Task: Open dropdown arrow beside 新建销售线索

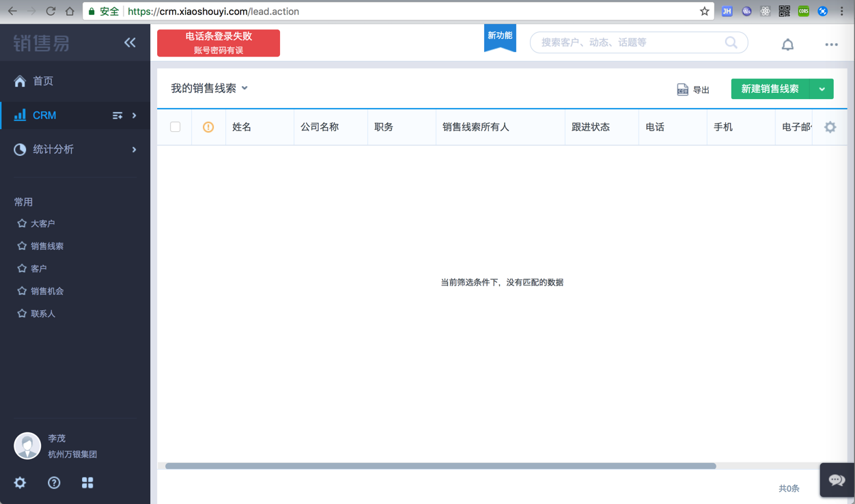Action: (x=822, y=89)
